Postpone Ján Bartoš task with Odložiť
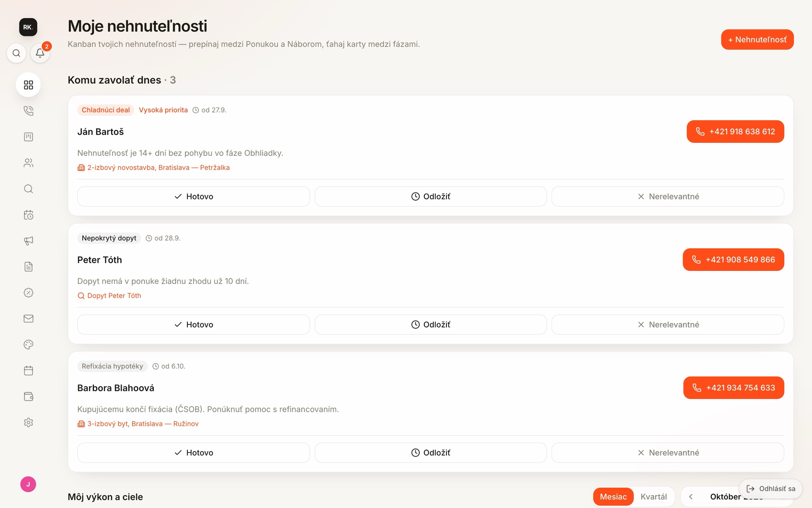 (431, 196)
